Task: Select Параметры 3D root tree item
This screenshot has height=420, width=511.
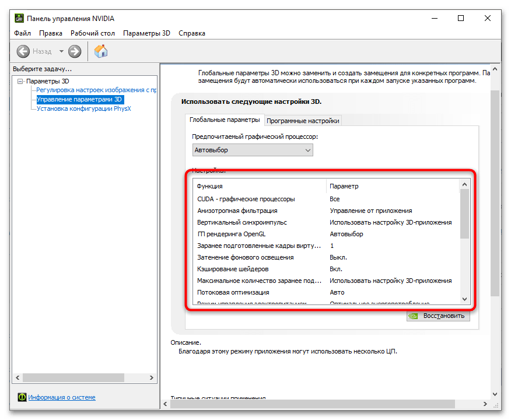Action: pyautogui.click(x=48, y=81)
